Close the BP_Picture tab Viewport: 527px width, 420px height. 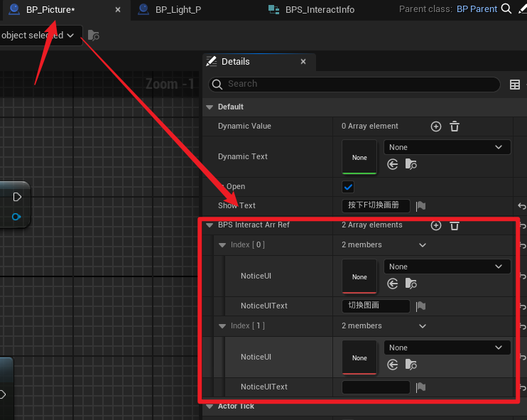click(118, 10)
